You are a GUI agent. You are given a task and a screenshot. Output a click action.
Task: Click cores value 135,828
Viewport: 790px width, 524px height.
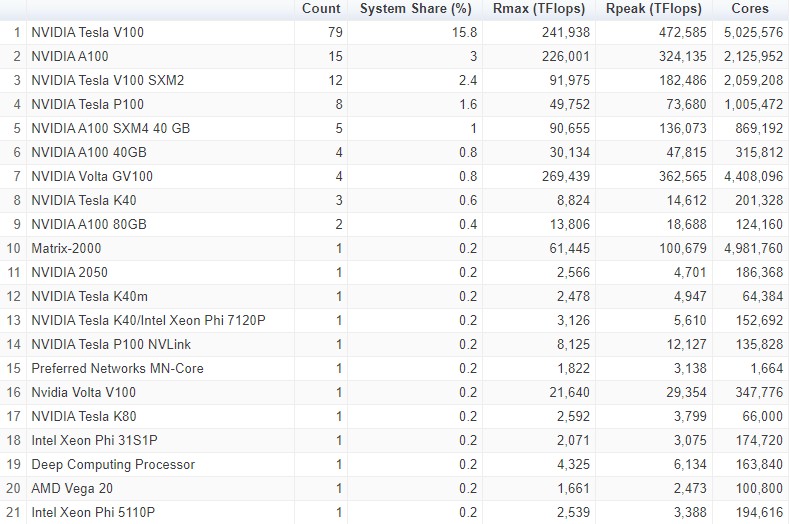[x=759, y=345]
